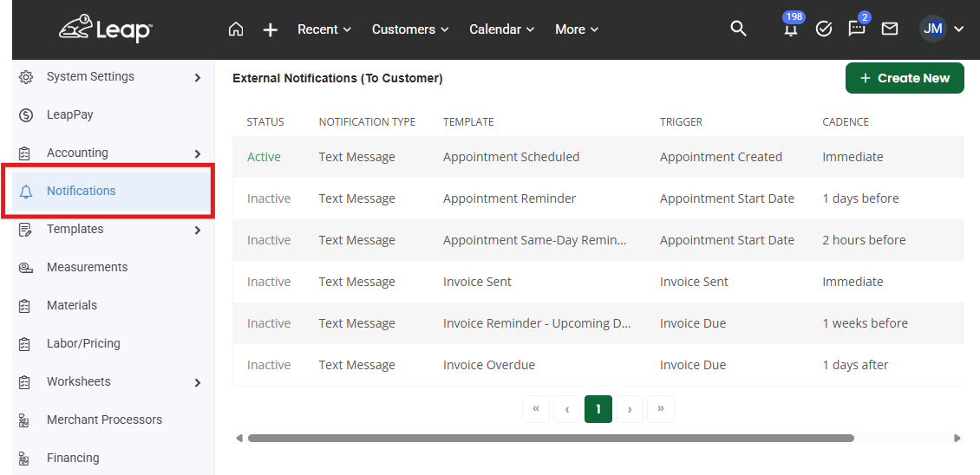
Task: Click the LeapPay dollar icon
Action: (26, 115)
